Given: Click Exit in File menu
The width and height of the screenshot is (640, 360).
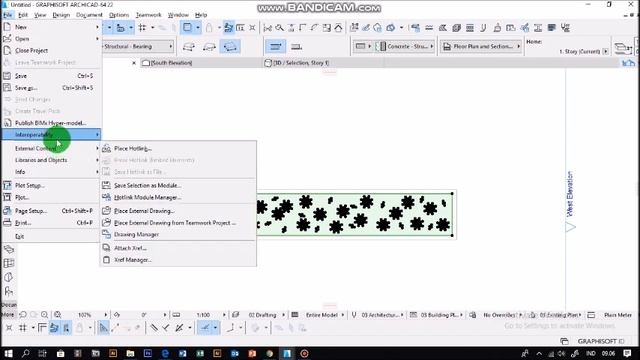Looking at the screenshot, I should [51, 236].
